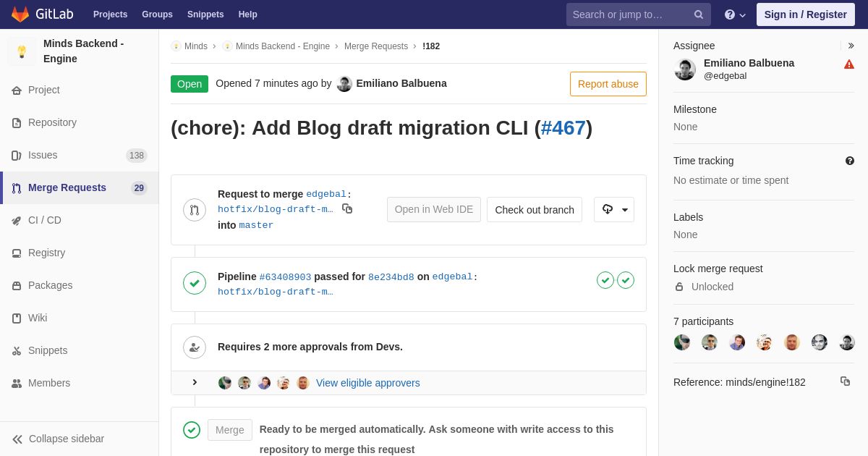Copy source branch name icon
This screenshot has width=868, height=456.
pyautogui.click(x=347, y=208)
